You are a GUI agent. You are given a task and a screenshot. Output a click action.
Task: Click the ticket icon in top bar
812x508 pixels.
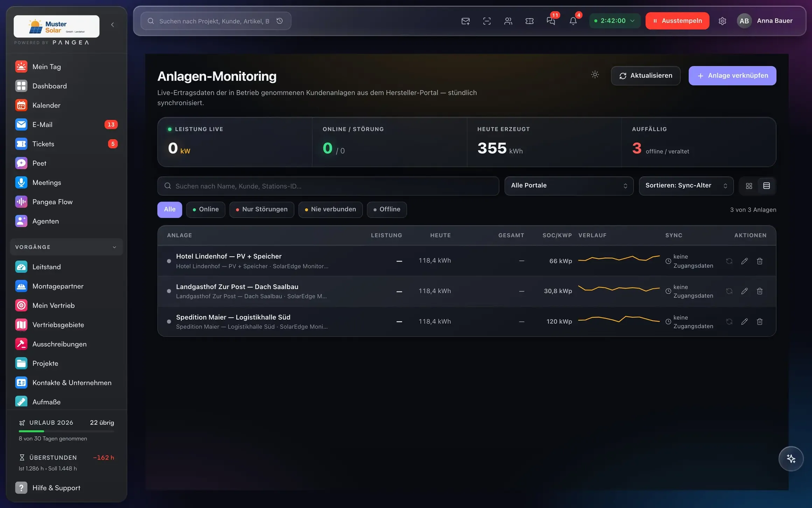click(x=530, y=21)
